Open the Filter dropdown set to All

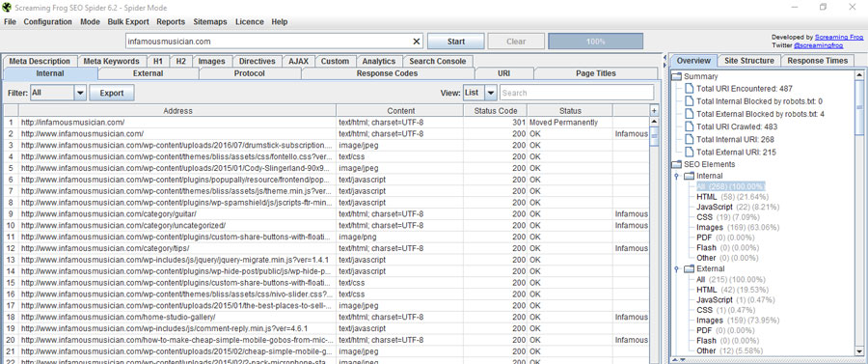click(x=80, y=93)
